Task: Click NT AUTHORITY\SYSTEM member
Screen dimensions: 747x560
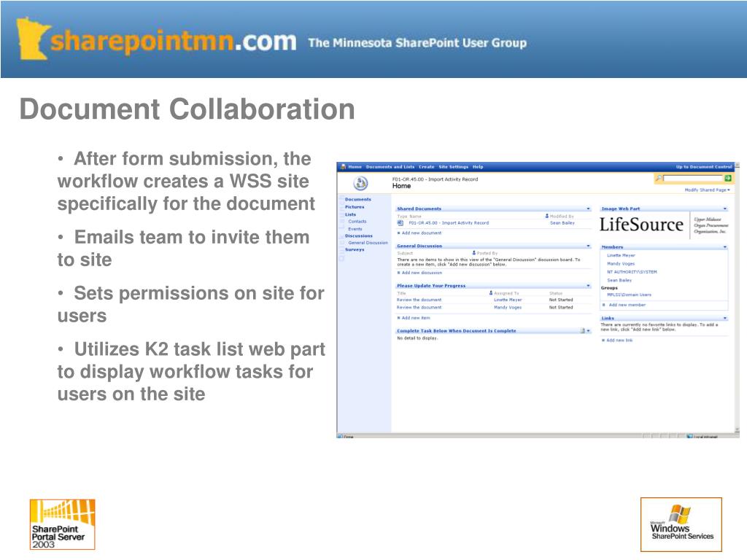Action: [x=632, y=272]
